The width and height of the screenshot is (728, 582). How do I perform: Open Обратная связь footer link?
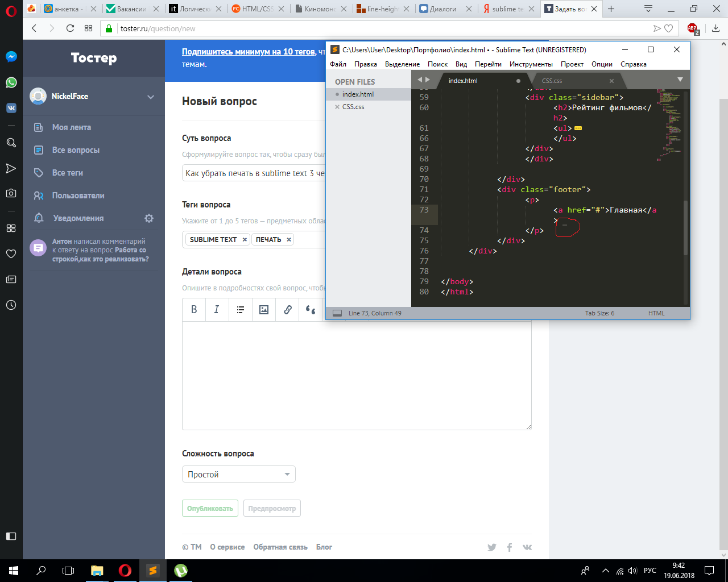pyautogui.click(x=280, y=547)
